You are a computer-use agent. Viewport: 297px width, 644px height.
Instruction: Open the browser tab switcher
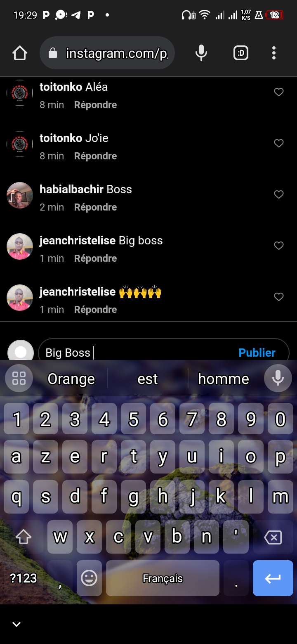coord(241,53)
